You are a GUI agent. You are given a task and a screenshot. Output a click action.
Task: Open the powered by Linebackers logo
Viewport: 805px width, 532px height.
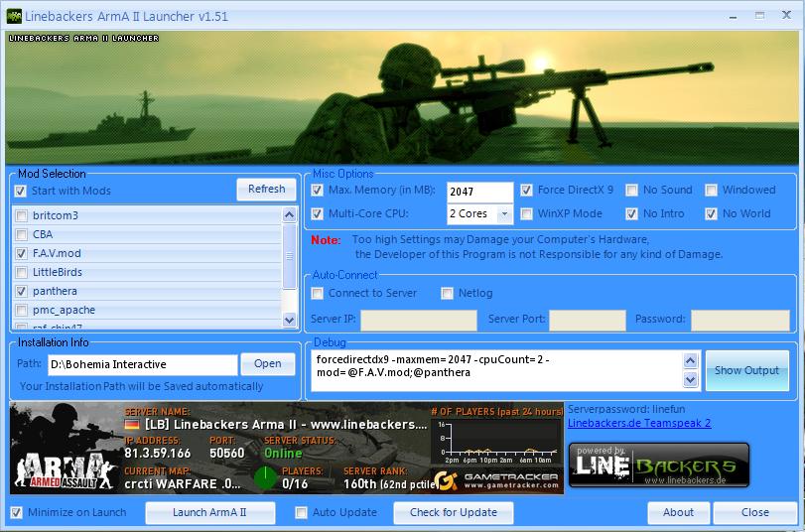pyautogui.click(x=659, y=465)
